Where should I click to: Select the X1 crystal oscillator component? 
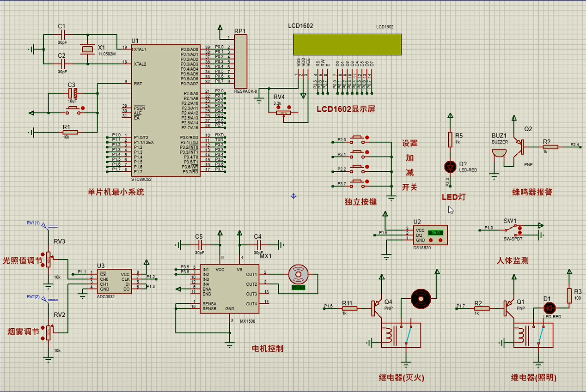86,49
